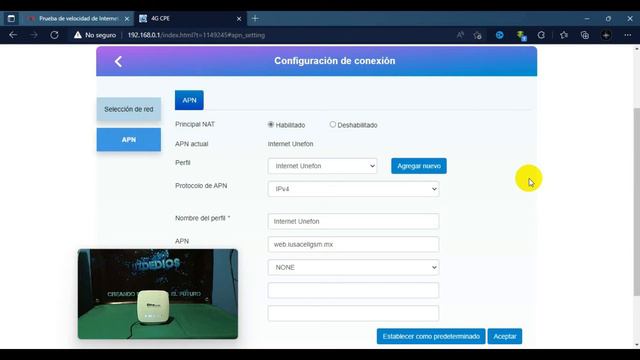
Task: Switch to the 4G CPE browser tab
Action: [x=191, y=19]
